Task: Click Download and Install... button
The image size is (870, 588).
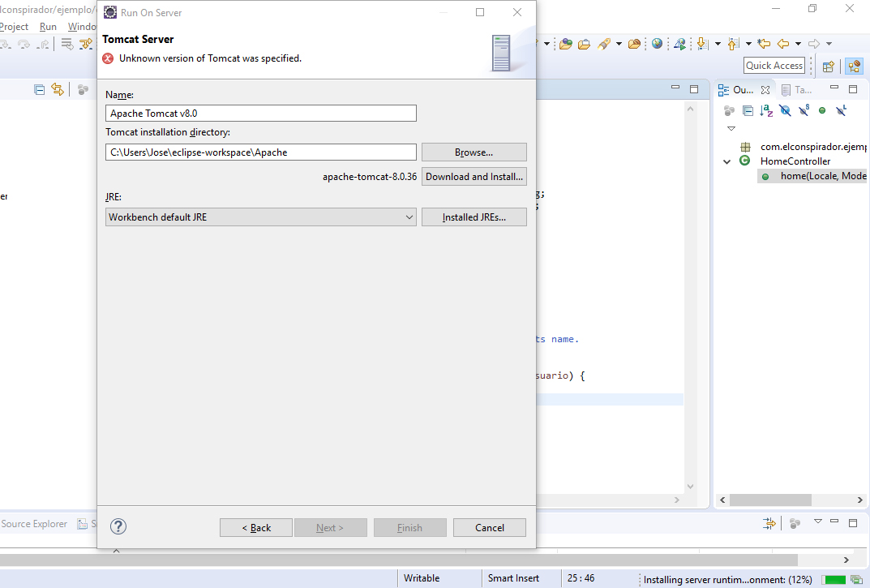Action: (x=474, y=177)
